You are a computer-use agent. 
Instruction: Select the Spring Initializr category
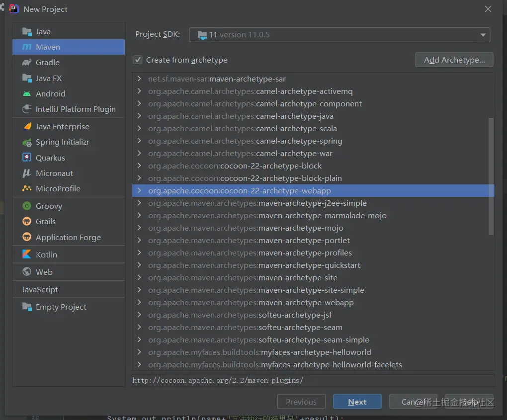69,142
